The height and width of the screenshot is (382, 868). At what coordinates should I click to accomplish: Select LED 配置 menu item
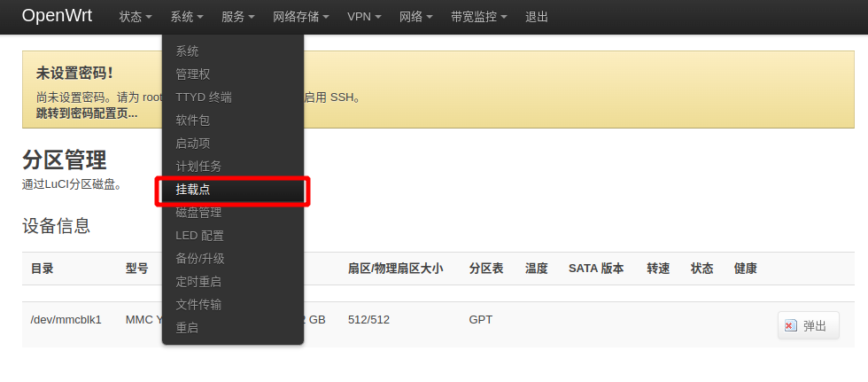pyautogui.click(x=233, y=236)
